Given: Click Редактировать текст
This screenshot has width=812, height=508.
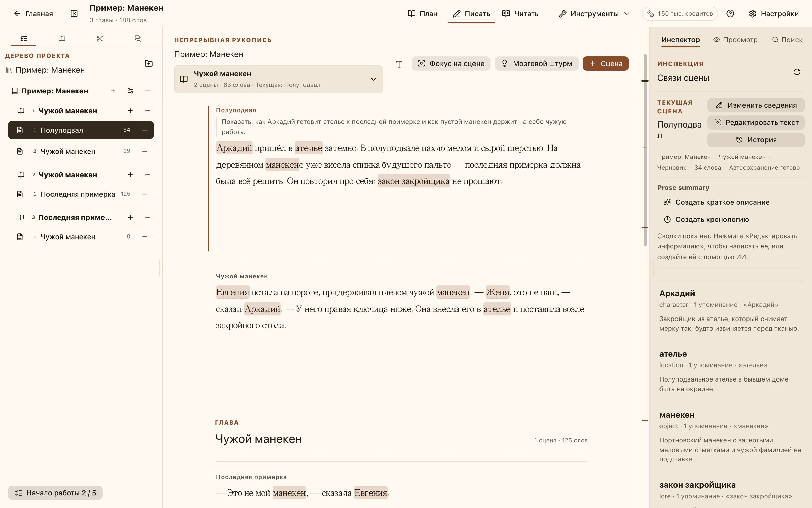Looking at the screenshot, I should (x=756, y=123).
